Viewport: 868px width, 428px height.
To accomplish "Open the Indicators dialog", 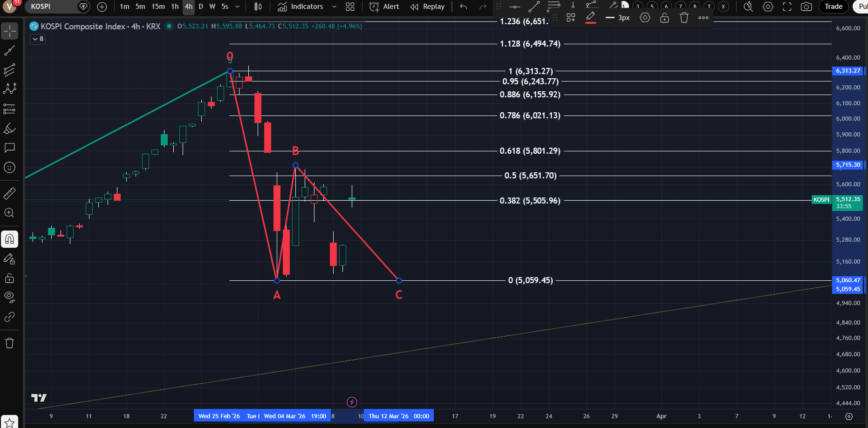I will [x=301, y=7].
